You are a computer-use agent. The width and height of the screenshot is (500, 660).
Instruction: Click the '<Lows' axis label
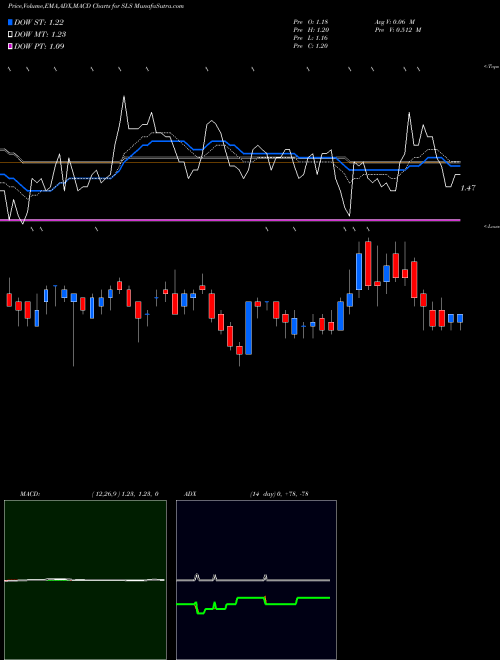[x=492, y=226]
